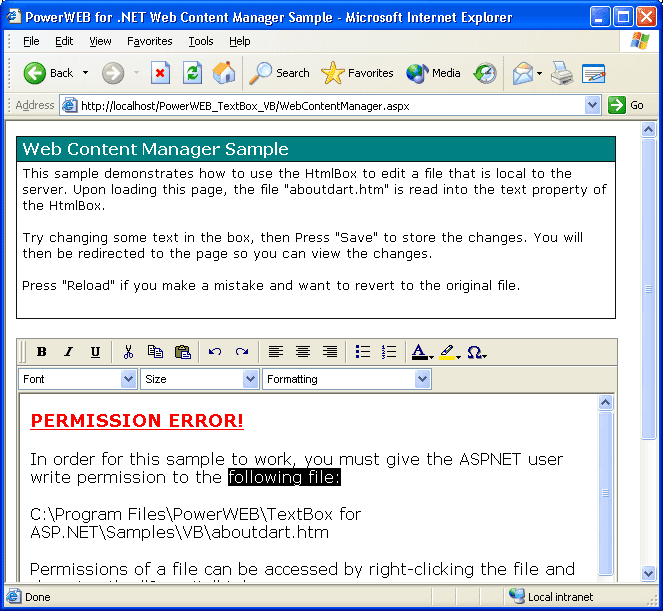Center align text in the editor
This screenshot has height=611, width=663.
(303, 352)
